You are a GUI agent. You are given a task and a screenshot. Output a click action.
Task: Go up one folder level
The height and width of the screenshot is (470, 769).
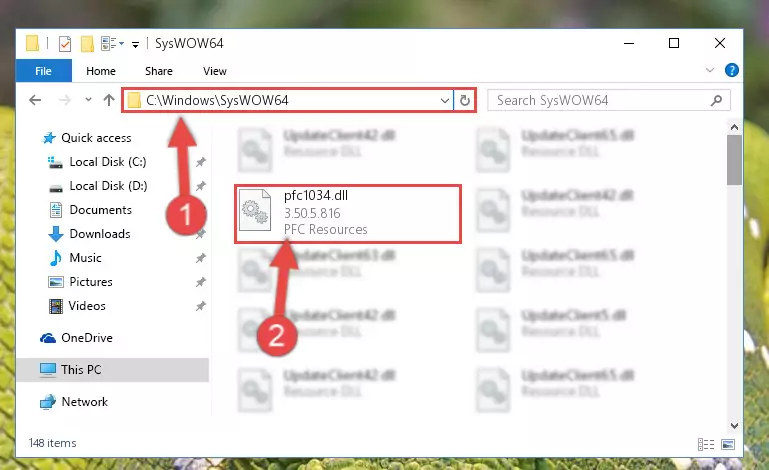coord(109,100)
